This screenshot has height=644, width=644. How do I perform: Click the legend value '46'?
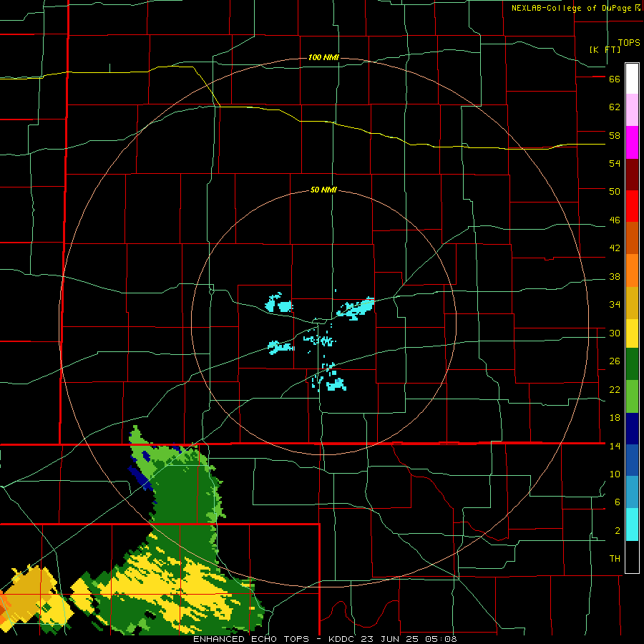click(x=615, y=220)
